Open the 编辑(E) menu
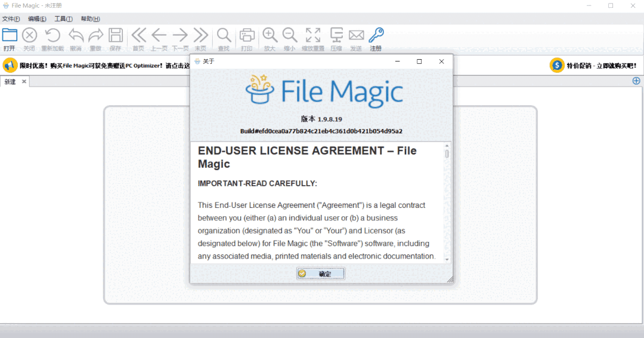 [x=37, y=19]
